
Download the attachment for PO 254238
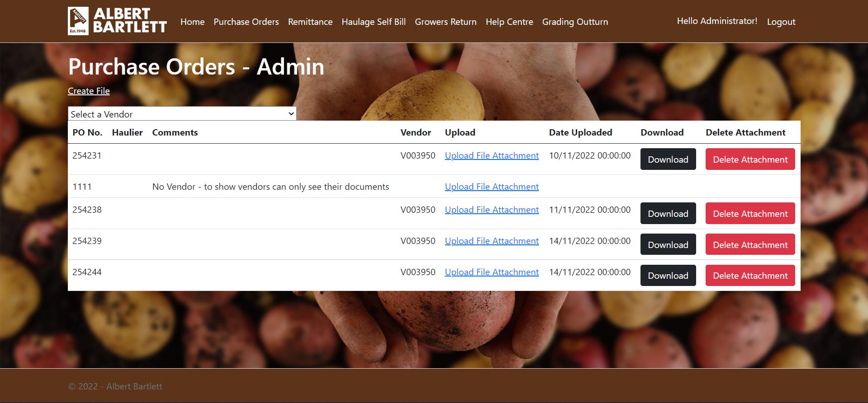tap(668, 213)
